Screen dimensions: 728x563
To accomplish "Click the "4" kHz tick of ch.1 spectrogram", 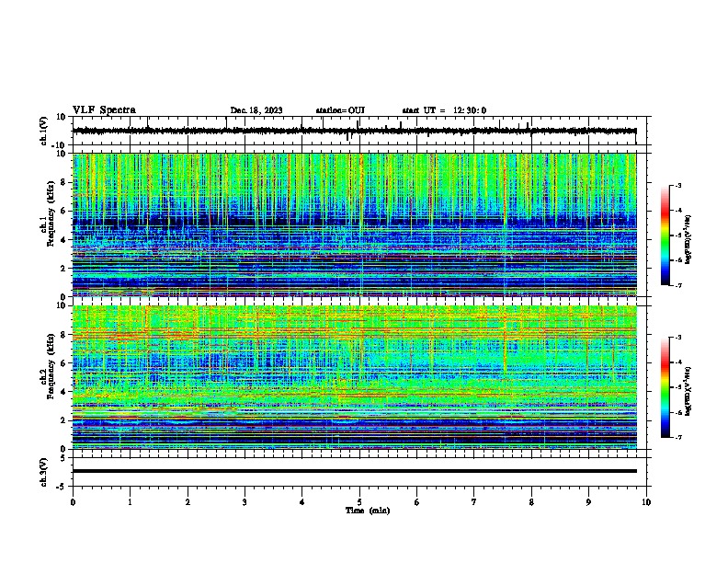I will [64, 240].
